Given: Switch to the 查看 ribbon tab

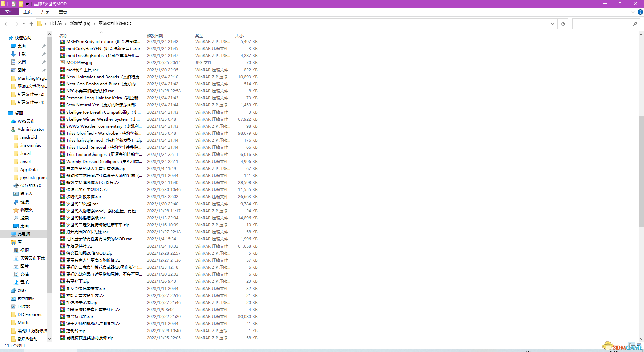Looking at the screenshot, I should point(63,12).
